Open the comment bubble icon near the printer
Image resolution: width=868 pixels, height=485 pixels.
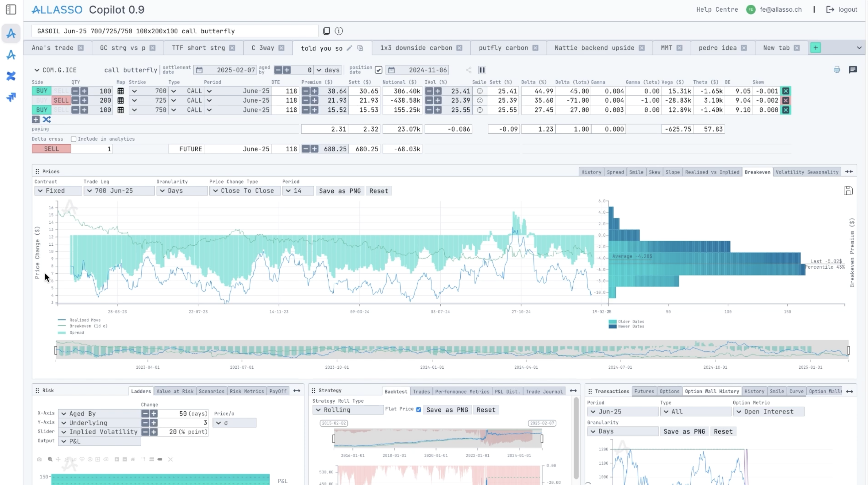point(853,70)
